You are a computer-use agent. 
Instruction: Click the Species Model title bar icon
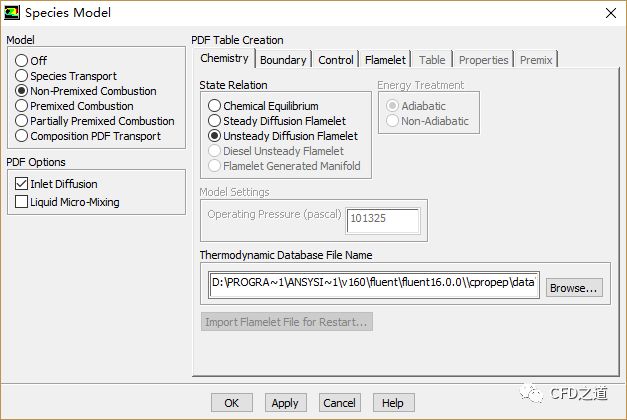pos(12,13)
